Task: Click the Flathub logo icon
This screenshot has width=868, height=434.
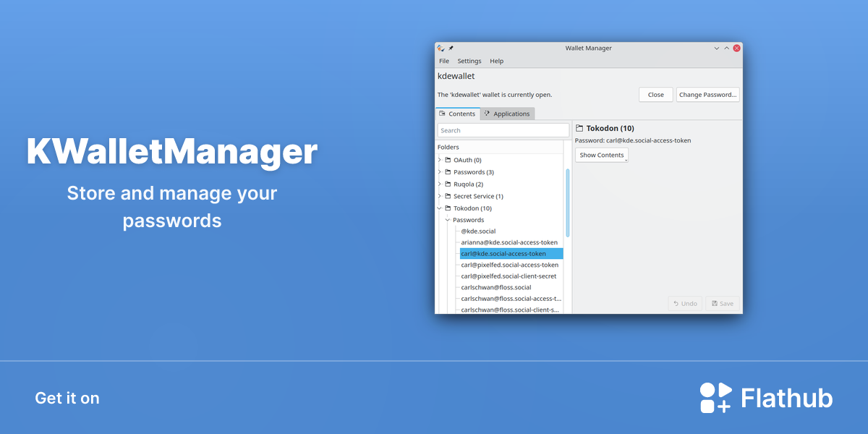Action: [716, 398]
